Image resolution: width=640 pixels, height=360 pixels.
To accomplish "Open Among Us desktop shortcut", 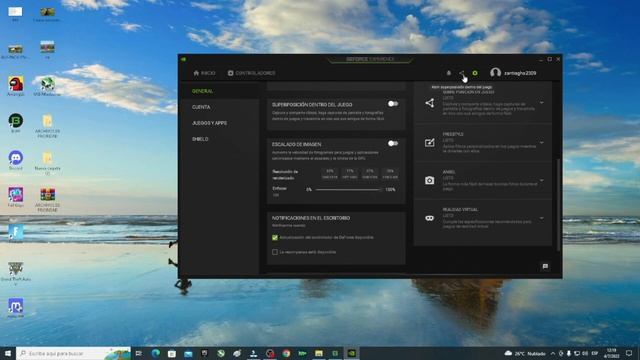I will (x=16, y=87).
